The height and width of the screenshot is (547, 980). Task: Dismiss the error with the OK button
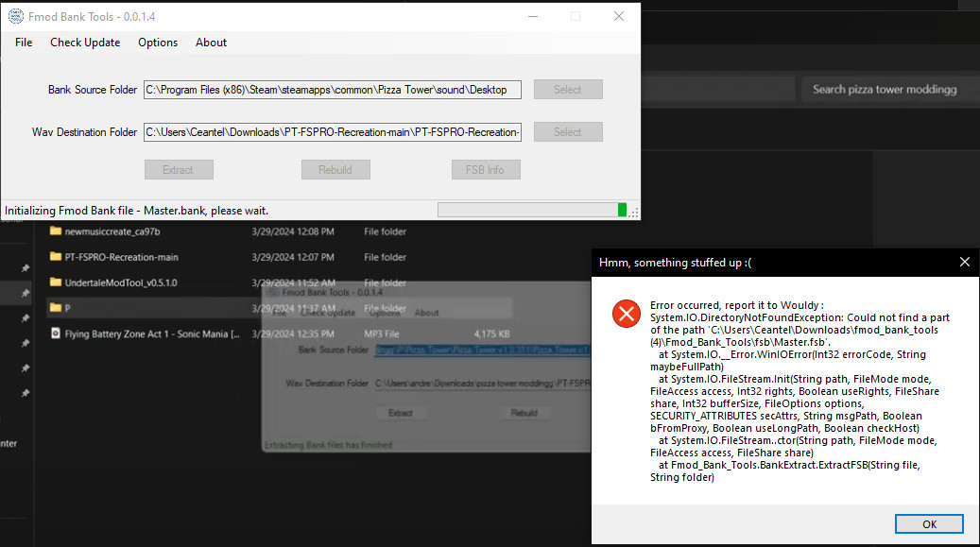pos(929,523)
